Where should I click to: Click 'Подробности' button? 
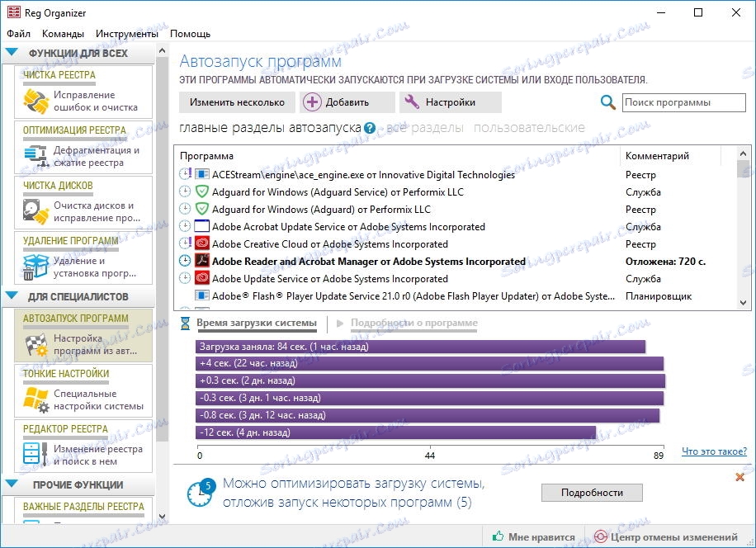(x=592, y=493)
